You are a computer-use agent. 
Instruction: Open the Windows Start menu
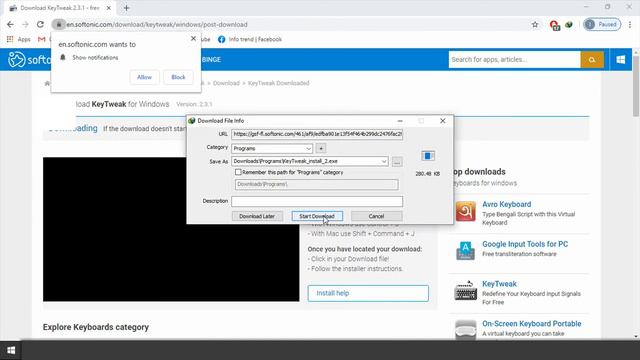click(11, 350)
